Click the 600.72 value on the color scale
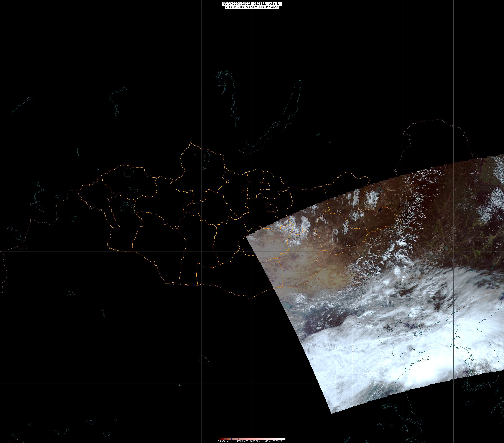The image size is (504, 443). tap(265, 441)
